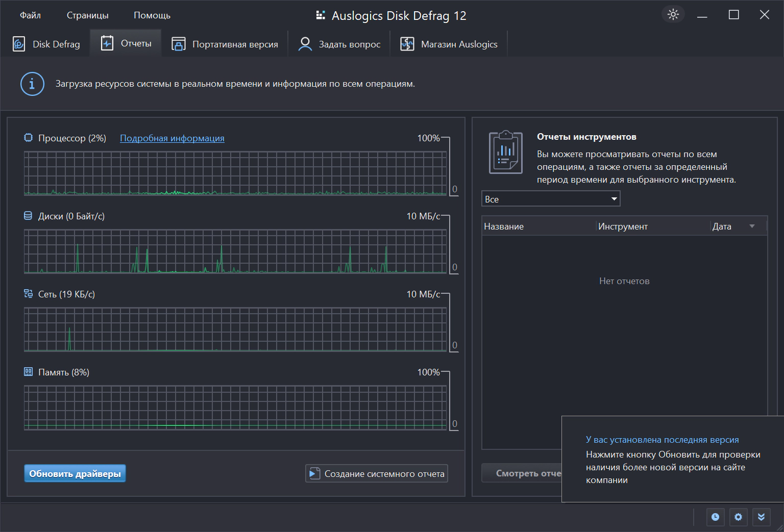Click the Сеть activity graph
This screenshot has width=784, height=532.
(x=235, y=330)
